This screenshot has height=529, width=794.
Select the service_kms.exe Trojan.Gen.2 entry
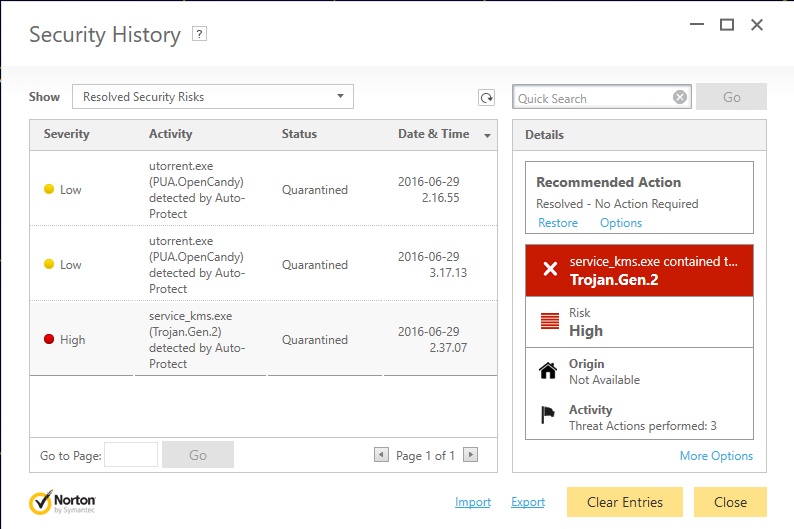tap(263, 339)
